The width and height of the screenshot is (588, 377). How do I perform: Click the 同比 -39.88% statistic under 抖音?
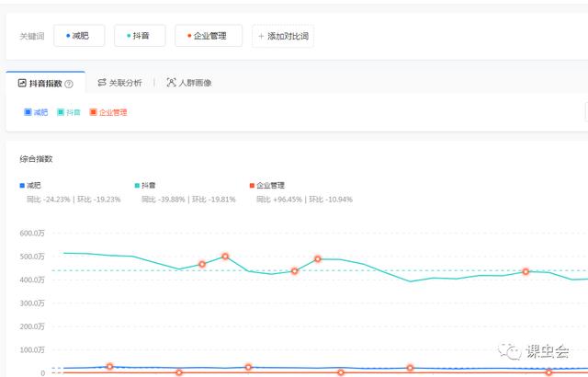[164, 200]
